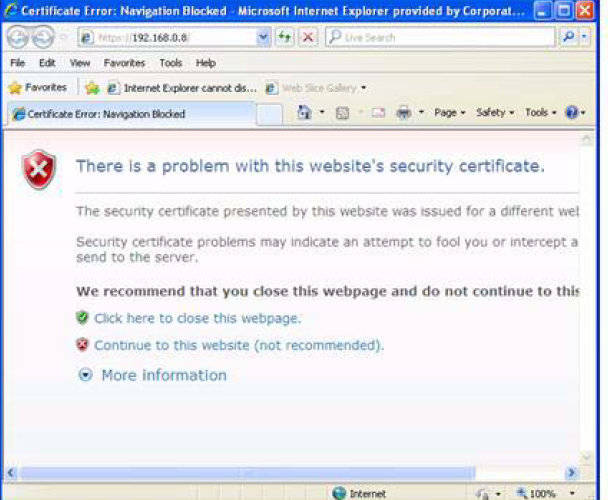609x500 pixels.
Task: Click Add to Favorites Bar icon
Action: coord(92,88)
